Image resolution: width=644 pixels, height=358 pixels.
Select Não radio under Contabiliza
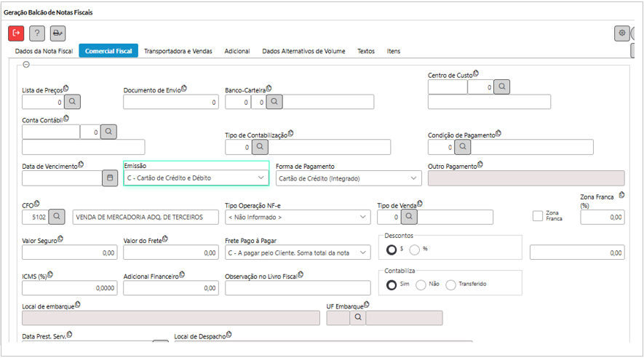[421, 285]
